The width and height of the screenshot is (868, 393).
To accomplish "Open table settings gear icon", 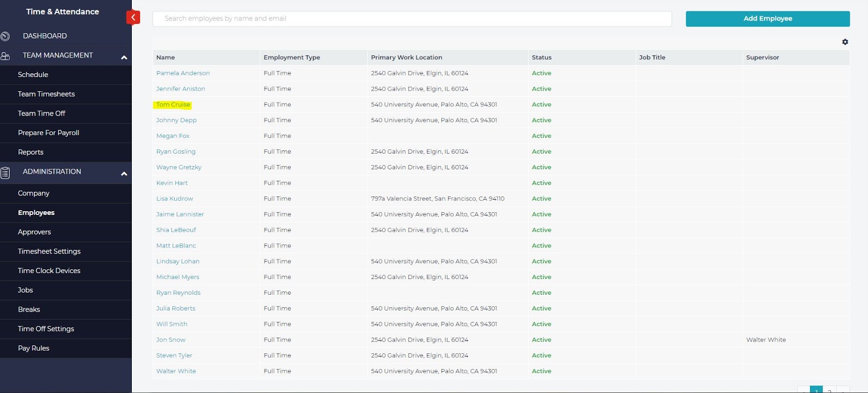I will (x=845, y=42).
